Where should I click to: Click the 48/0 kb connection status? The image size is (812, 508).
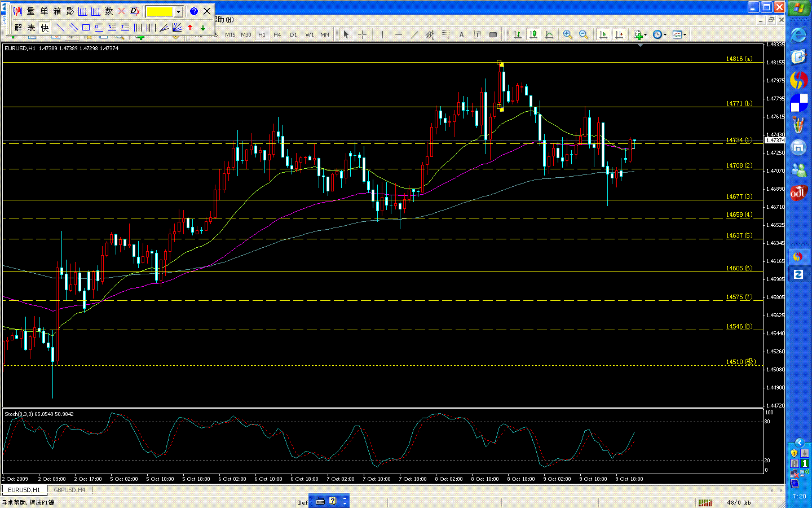tap(739, 502)
